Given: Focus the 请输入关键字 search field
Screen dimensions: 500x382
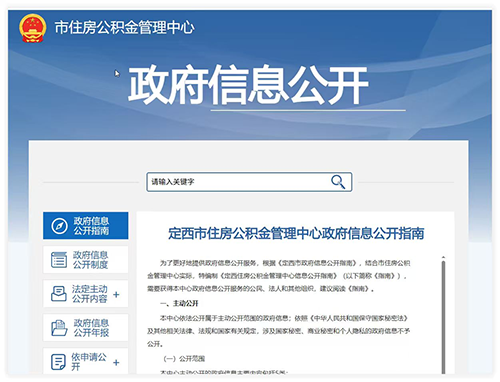Looking at the screenshot, I should (x=249, y=182).
